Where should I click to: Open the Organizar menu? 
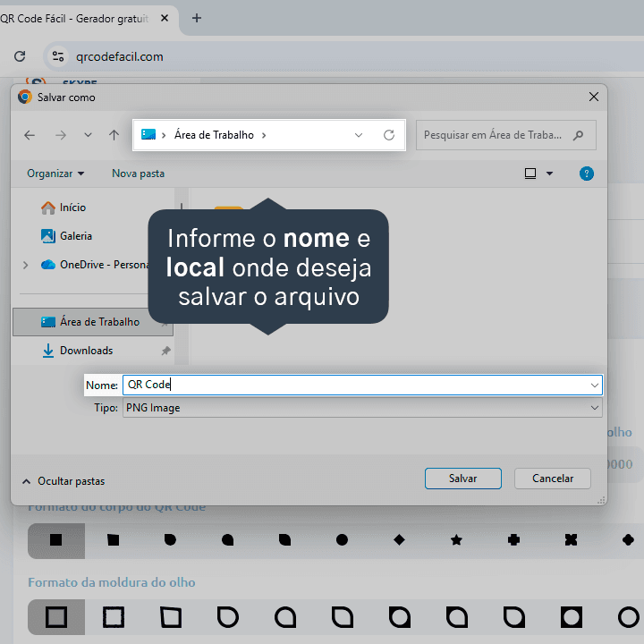(55, 174)
